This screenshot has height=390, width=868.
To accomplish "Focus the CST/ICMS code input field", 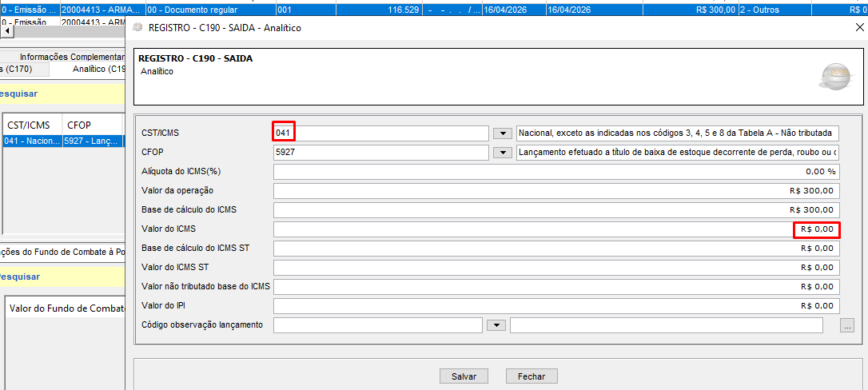I will click(380, 133).
